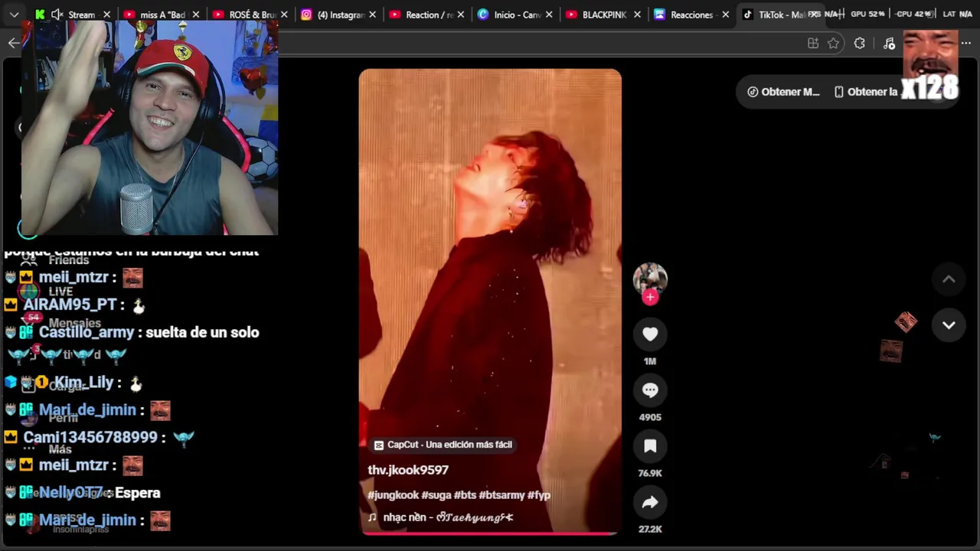Viewport: 980px width, 551px height.
Task: Share the video with arrow icon
Action: [650, 502]
